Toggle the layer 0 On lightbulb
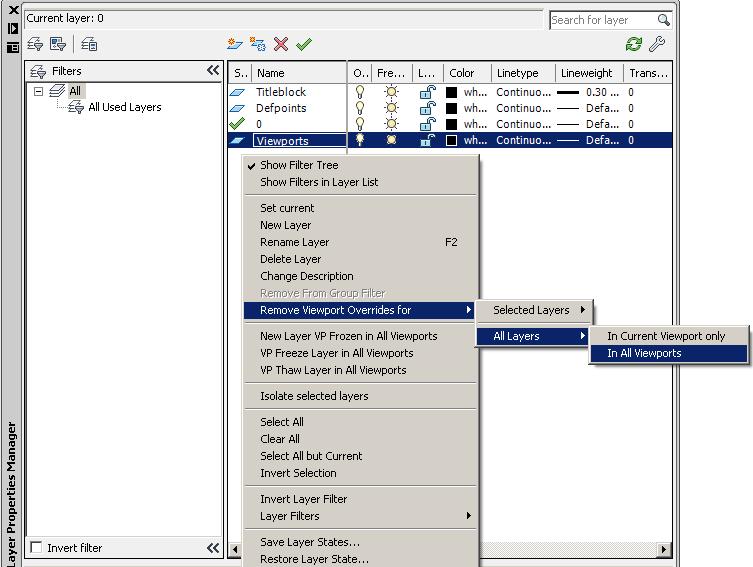The height and width of the screenshot is (567, 753). 359,124
